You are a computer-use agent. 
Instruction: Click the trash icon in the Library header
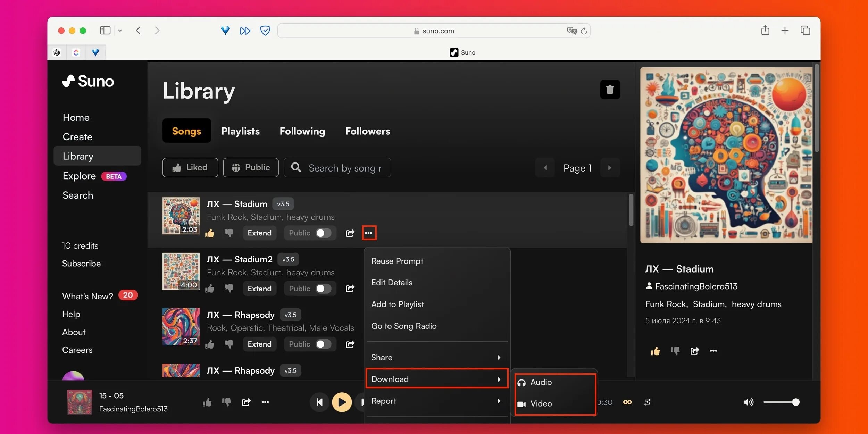coord(610,90)
